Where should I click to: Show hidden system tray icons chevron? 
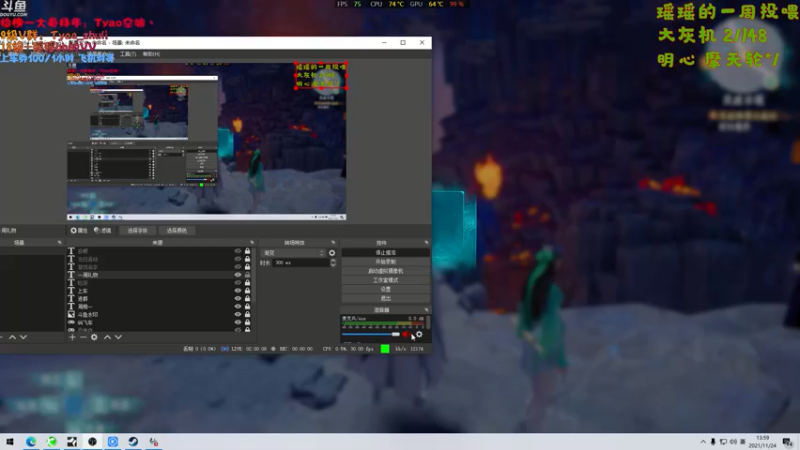[703, 442]
